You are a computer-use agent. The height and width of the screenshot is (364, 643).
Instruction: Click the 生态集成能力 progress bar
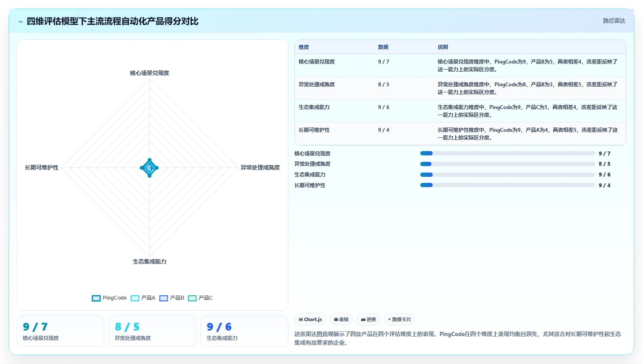pyautogui.click(x=508, y=175)
